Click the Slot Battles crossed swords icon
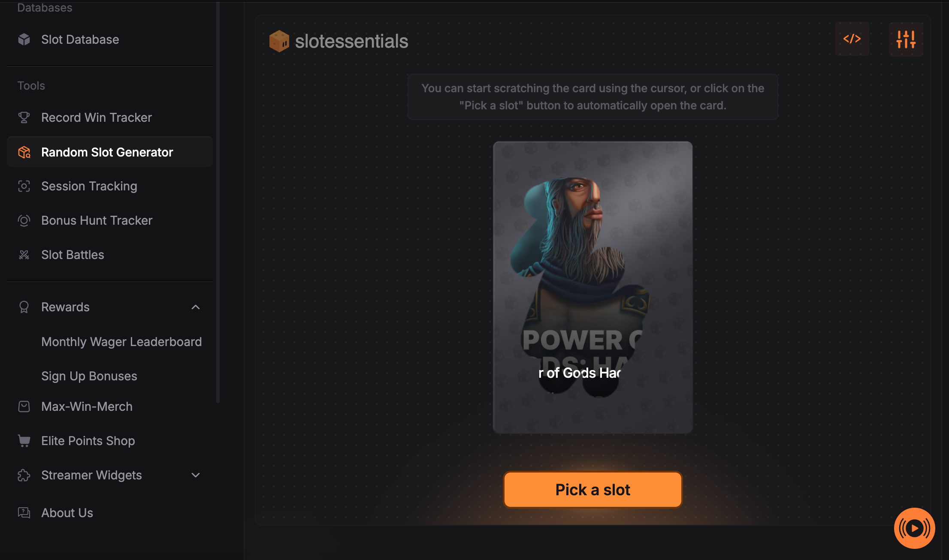949x560 pixels. pos(24,255)
